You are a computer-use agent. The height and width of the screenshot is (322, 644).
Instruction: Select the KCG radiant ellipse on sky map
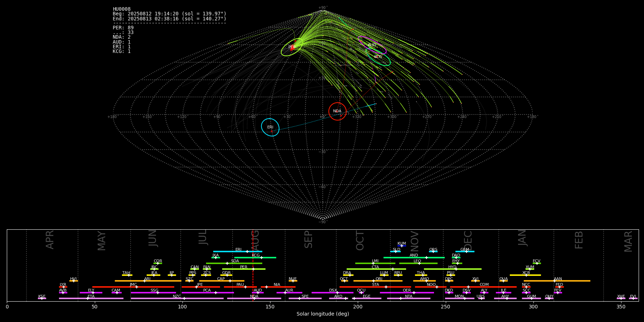click(x=378, y=57)
